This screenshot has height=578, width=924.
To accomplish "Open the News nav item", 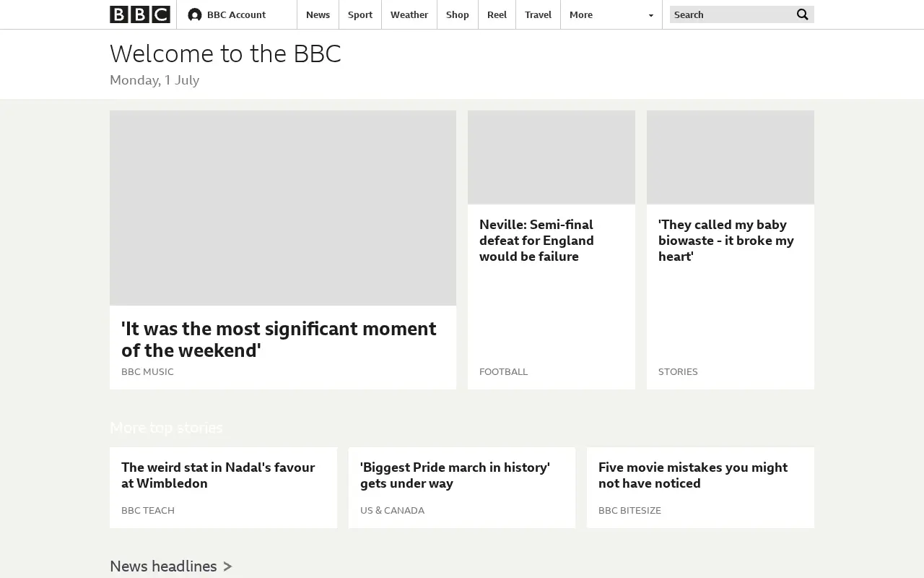I will [x=318, y=14].
